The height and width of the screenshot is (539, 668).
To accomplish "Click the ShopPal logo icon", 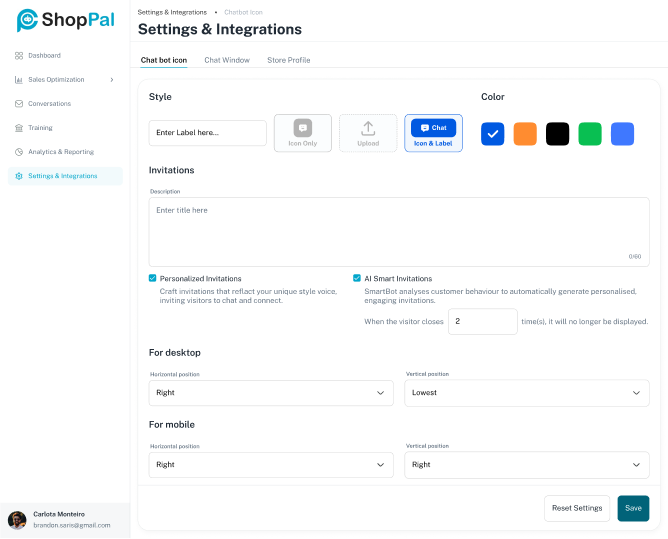I will pos(27,20).
